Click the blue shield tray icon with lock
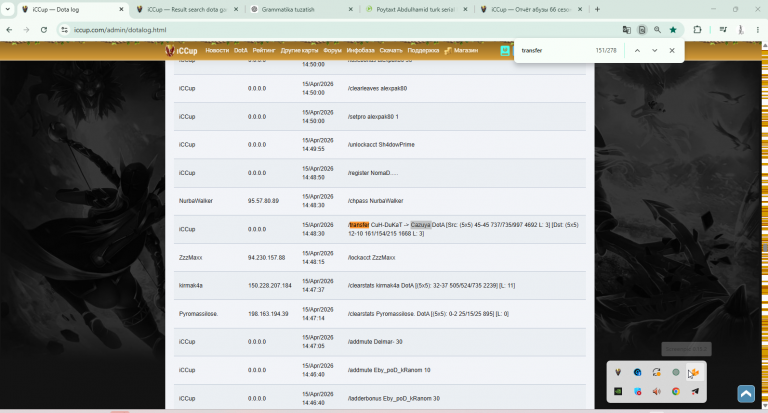768x413 pixels. click(637, 372)
